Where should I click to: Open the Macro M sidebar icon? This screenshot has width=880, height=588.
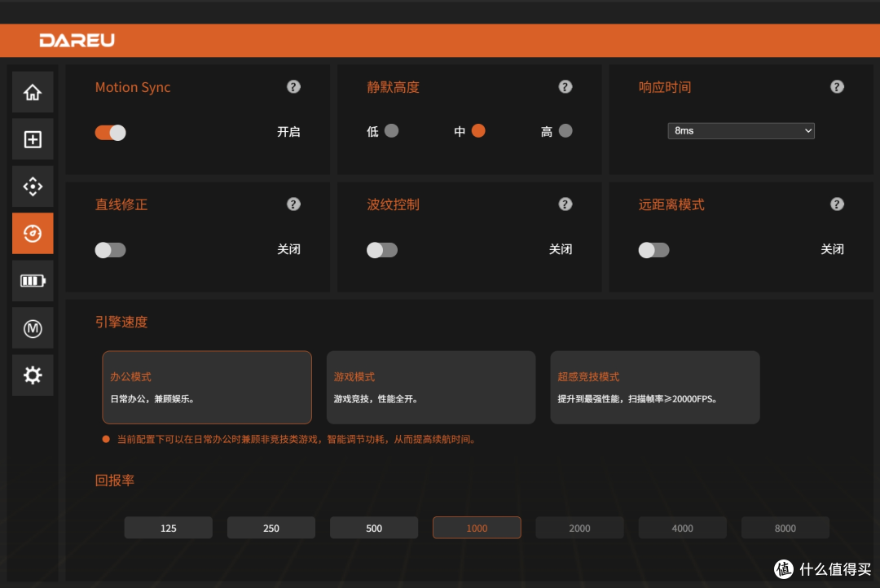33,328
